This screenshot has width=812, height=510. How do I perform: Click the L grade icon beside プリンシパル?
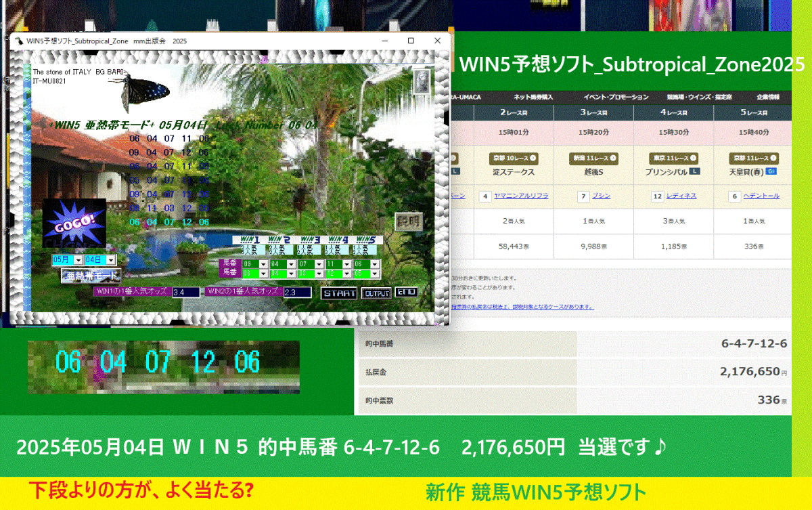pos(694,171)
